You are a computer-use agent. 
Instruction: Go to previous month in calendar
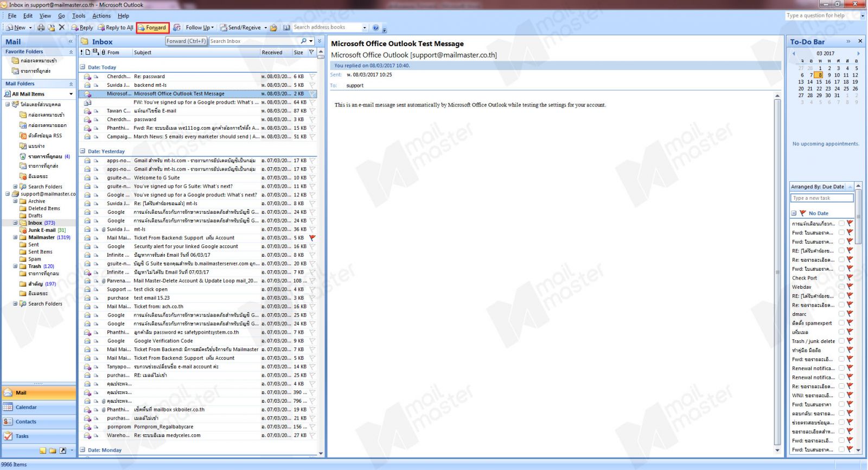click(794, 54)
